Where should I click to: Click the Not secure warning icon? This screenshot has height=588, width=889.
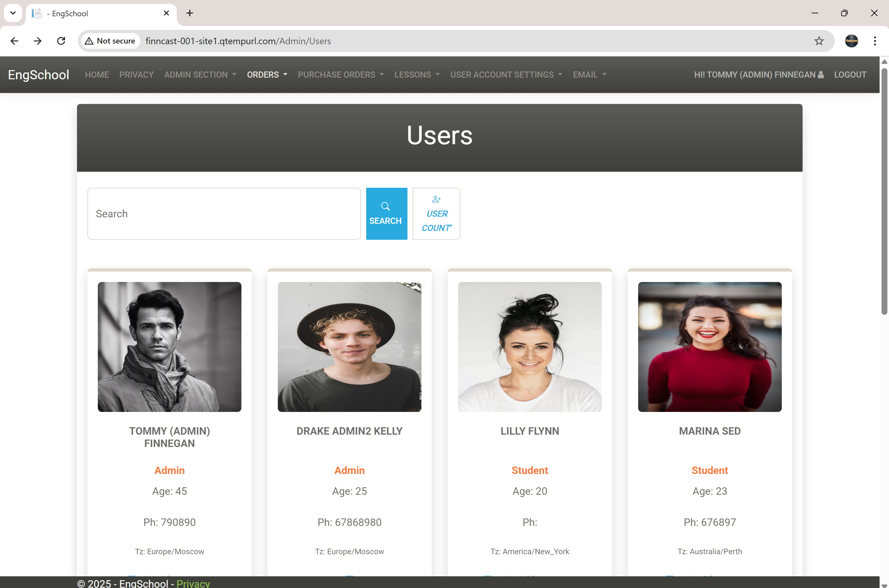coord(89,41)
